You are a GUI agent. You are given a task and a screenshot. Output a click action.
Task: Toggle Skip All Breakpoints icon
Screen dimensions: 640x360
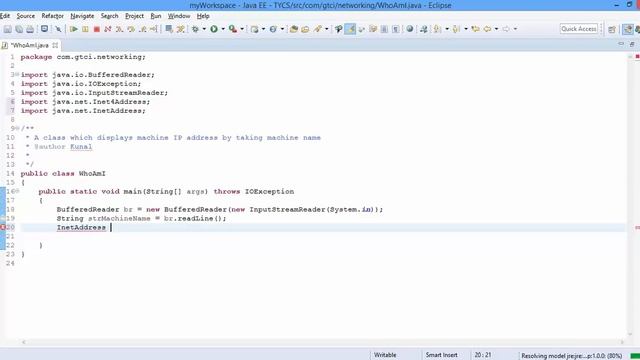pyautogui.click(x=58, y=29)
